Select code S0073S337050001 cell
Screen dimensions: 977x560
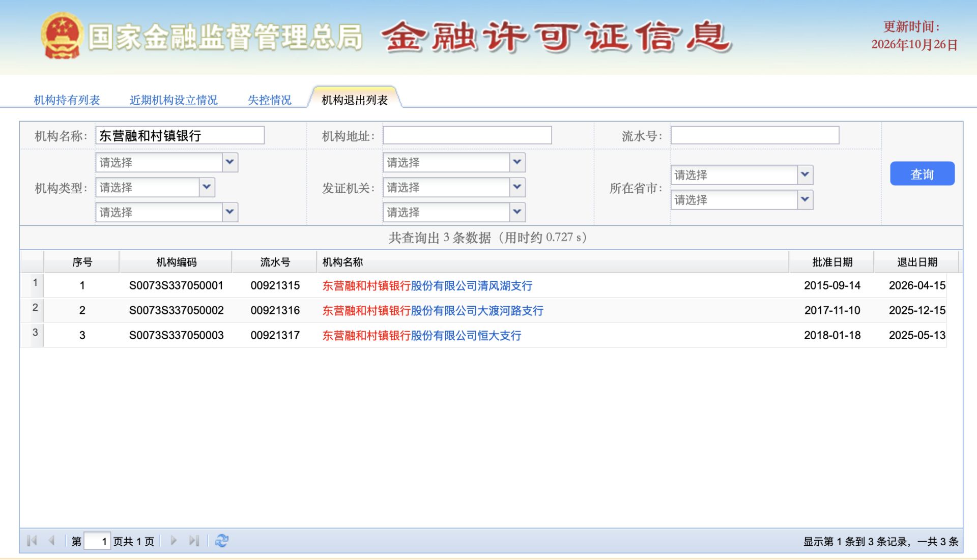tap(176, 285)
